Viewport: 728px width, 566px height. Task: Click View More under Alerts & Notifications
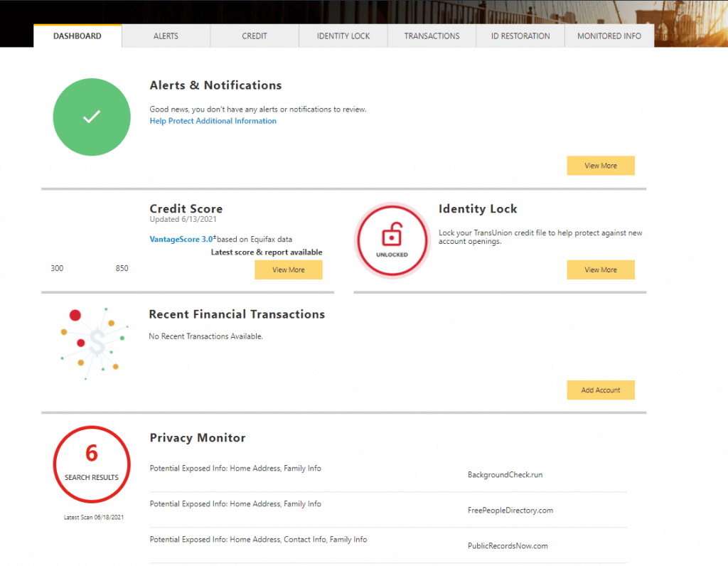(601, 165)
